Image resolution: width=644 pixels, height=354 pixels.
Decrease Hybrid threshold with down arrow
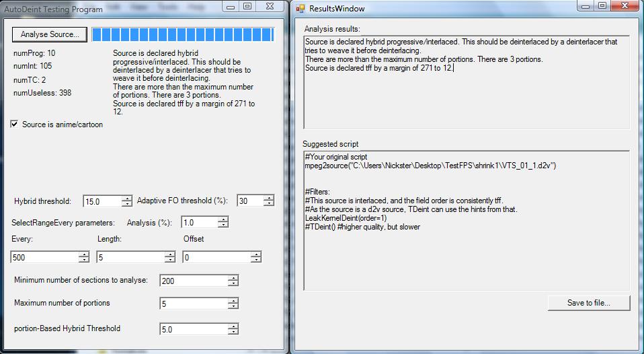pyautogui.click(x=127, y=205)
